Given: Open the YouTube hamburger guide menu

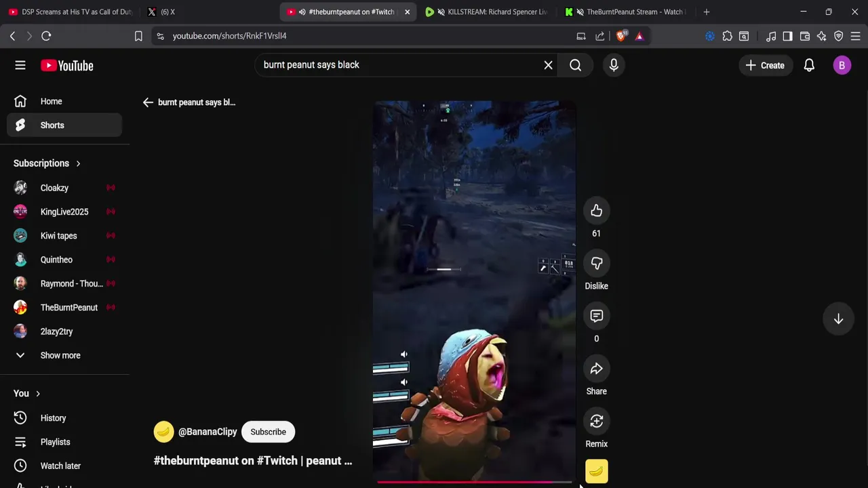Looking at the screenshot, I should tap(20, 66).
